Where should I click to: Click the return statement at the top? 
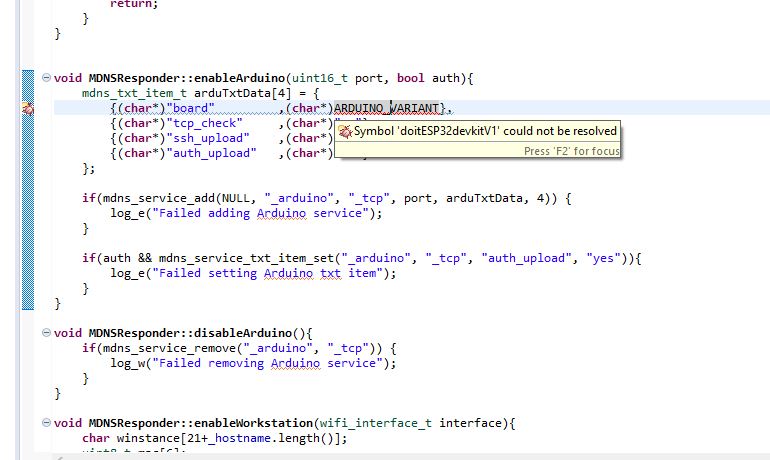pos(131,4)
